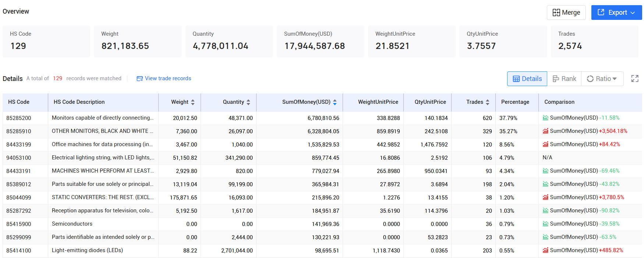Sort table by Trades column arrows
This screenshot has width=644, height=258.
pyautogui.click(x=488, y=102)
